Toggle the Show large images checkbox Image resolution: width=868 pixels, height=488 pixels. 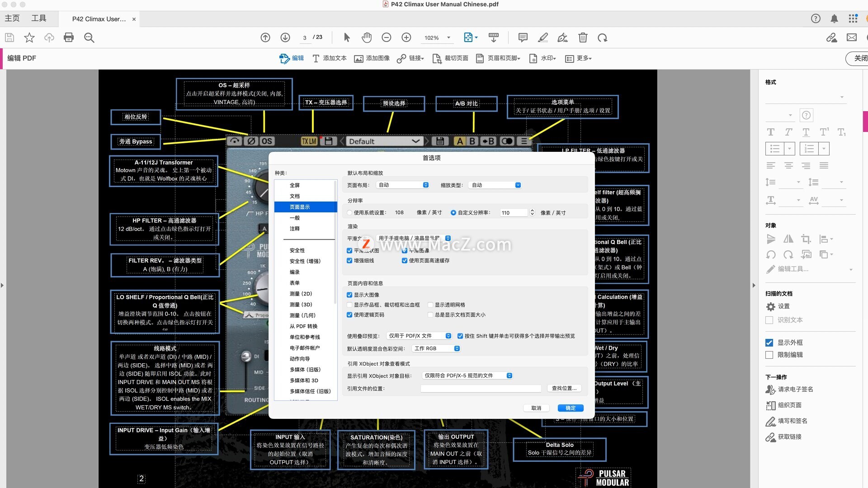pos(349,295)
